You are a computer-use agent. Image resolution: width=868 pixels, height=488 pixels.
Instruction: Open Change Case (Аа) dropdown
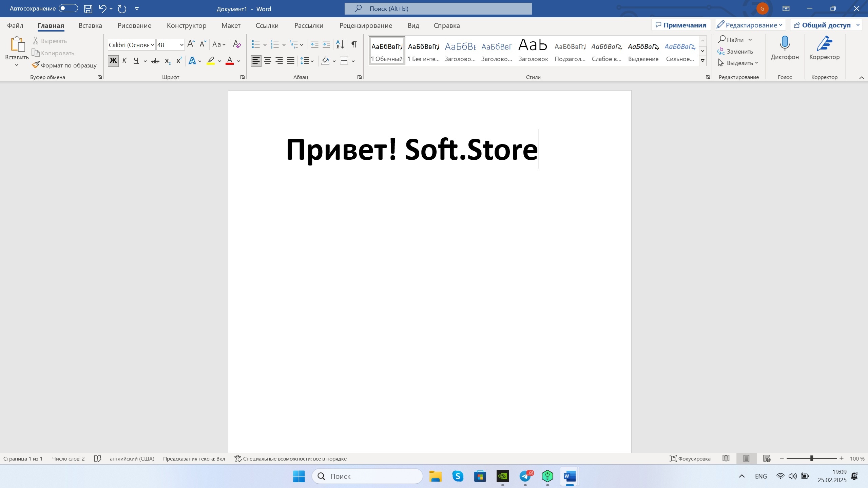coord(219,44)
